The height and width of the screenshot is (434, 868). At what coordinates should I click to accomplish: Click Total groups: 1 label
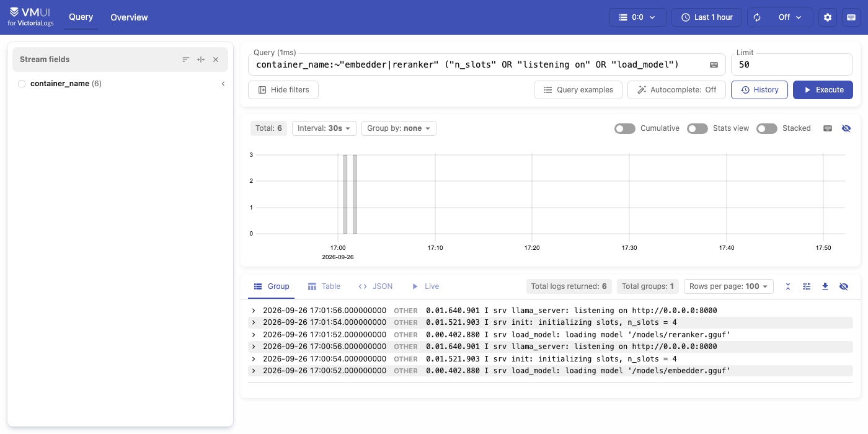648,286
